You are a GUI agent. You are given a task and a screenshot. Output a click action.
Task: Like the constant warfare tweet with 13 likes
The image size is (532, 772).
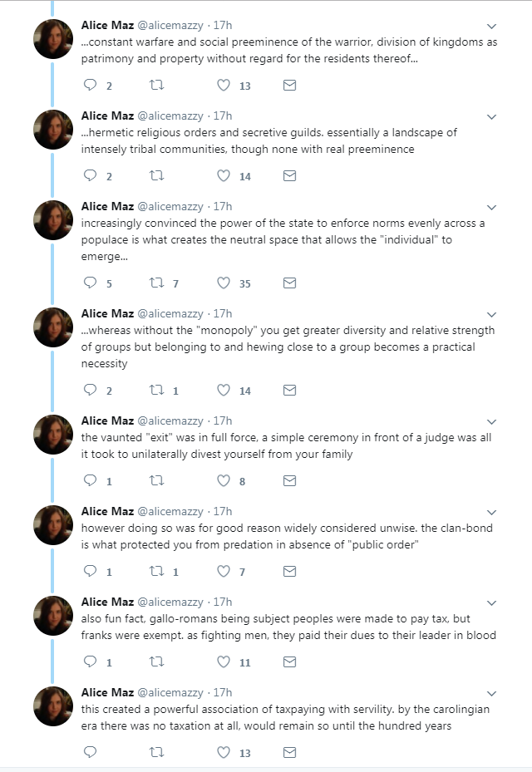223,86
